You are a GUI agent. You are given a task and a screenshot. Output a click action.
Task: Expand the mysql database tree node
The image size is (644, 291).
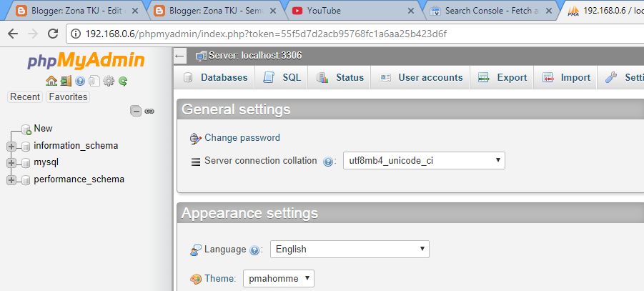coord(11,163)
